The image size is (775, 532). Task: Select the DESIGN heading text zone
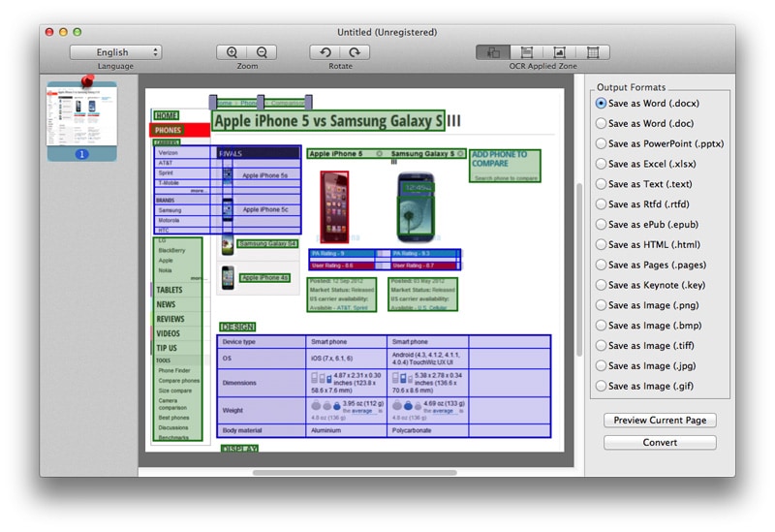(237, 327)
